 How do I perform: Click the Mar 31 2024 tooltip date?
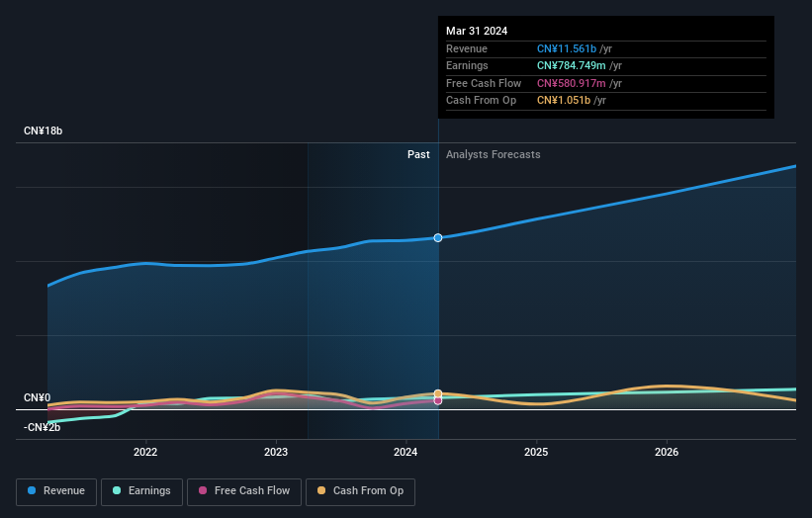coord(477,31)
